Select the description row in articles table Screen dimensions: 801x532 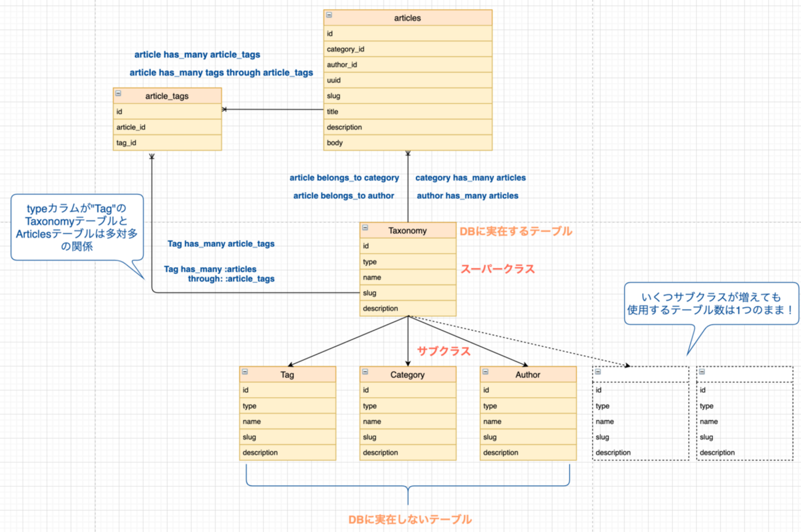[x=408, y=127]
